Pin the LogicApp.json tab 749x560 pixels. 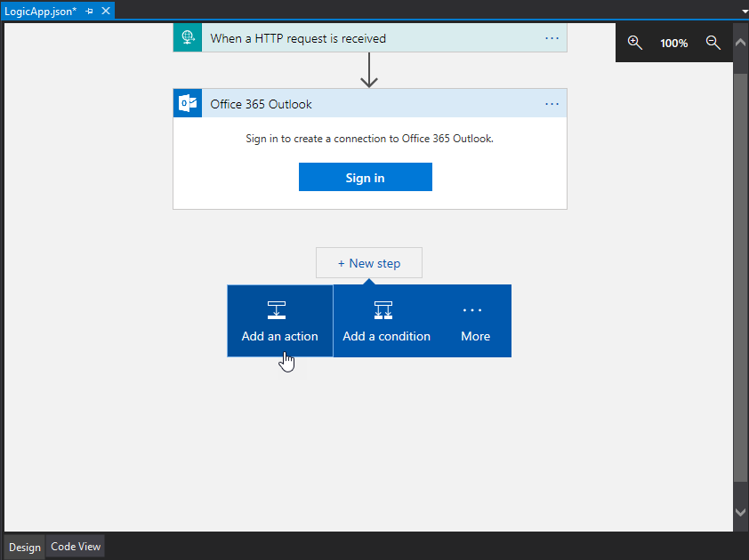pyautogui.click(x=90, y=11)
